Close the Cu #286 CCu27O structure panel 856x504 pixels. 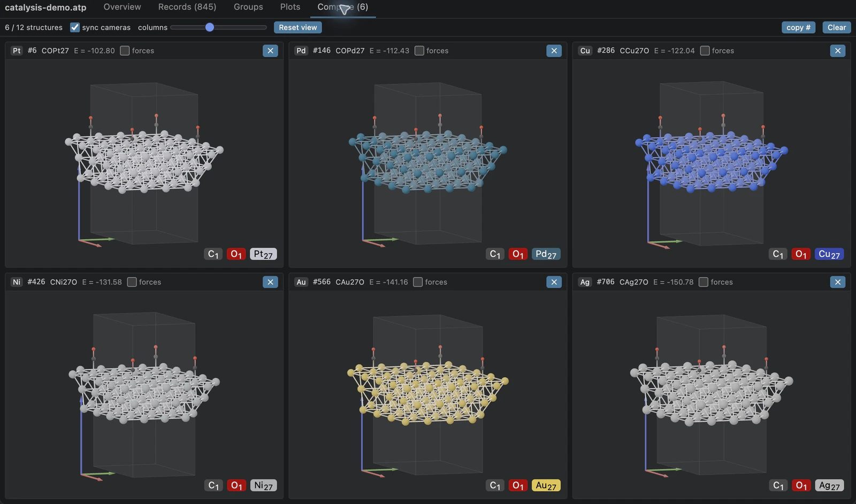coord(838,51)
